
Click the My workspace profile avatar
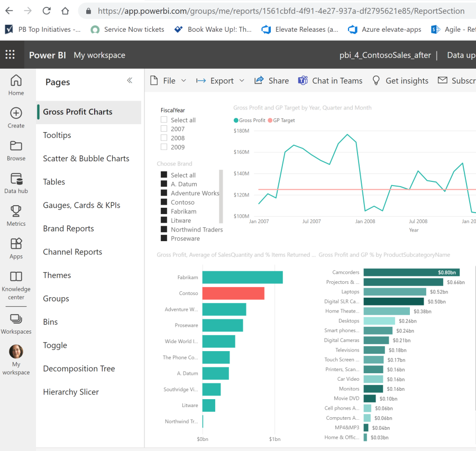click(x=16, y=352)
